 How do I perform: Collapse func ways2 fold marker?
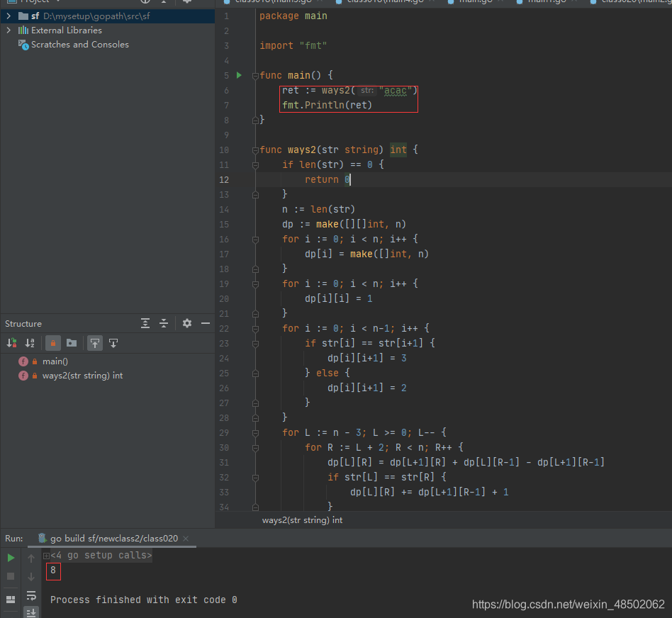click(x=255, y=150)
